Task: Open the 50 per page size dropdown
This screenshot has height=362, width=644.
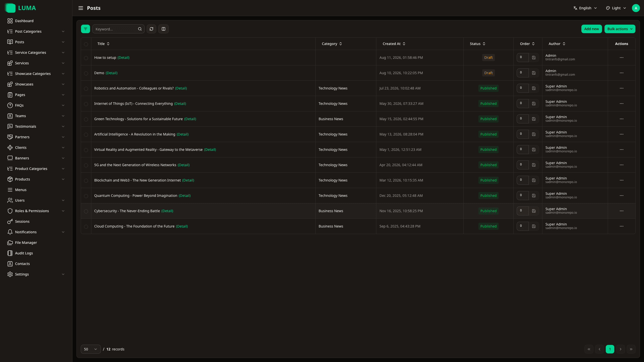Action: [x=91, y=349]
